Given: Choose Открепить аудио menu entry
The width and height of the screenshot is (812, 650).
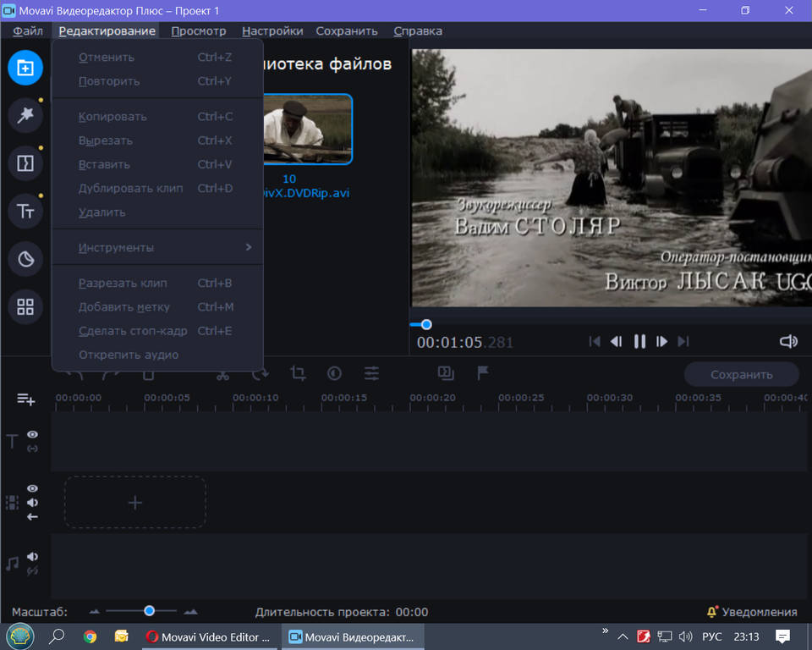Looking at the screenshot, I should pos(158,355).
